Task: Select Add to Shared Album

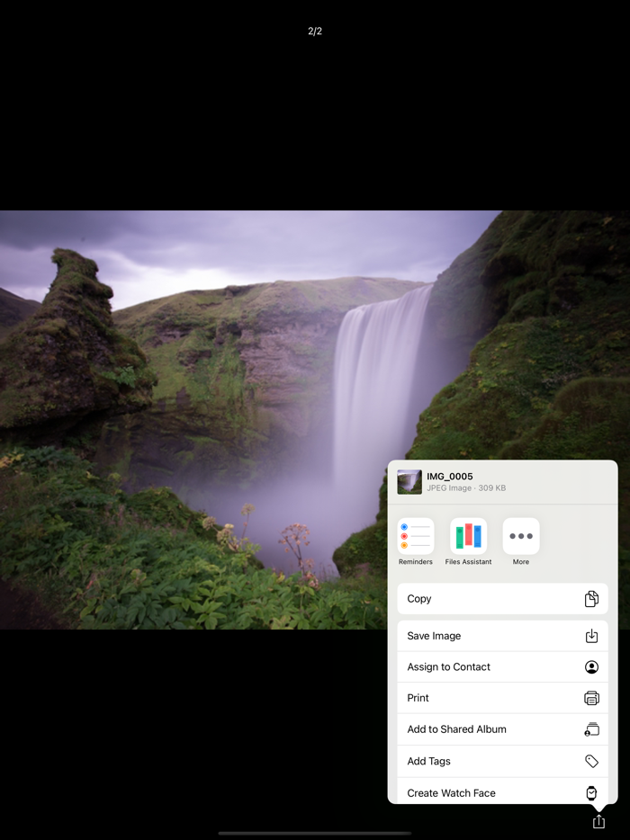Action: pyautogui.click(x=502, y=729)
